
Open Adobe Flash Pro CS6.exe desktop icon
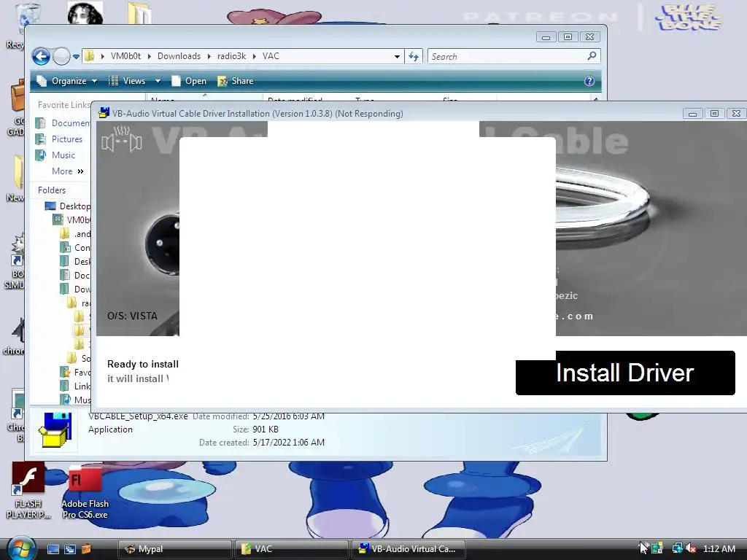[x=85, y=492]
